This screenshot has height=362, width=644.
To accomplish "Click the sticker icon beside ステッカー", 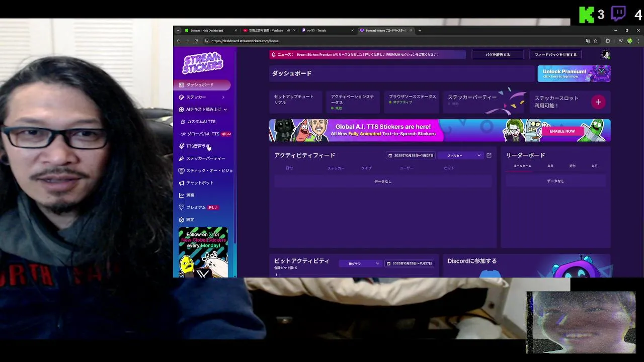I will coord(182,97).
